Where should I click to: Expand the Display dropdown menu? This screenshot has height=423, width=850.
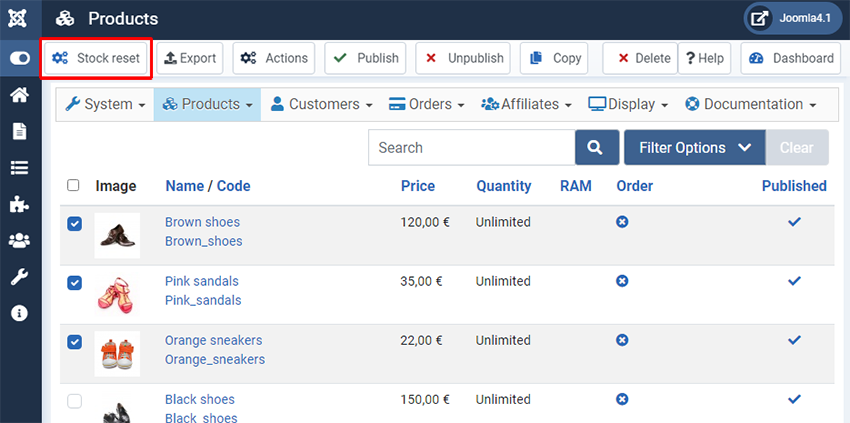[628, 104]
